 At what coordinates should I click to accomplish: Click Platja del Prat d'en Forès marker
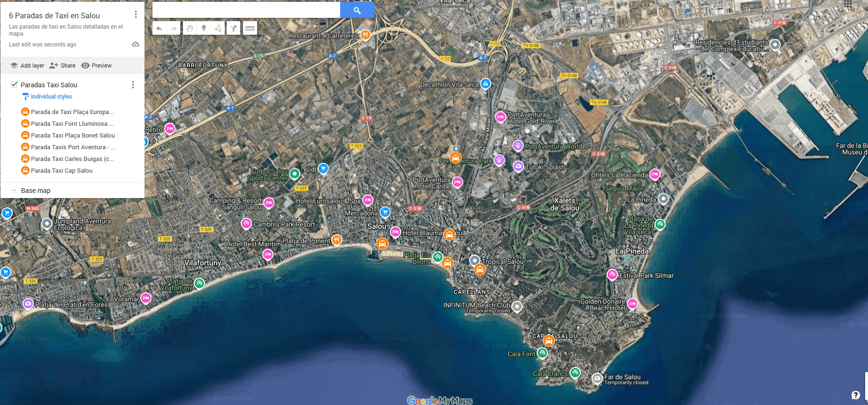point(28,304)
